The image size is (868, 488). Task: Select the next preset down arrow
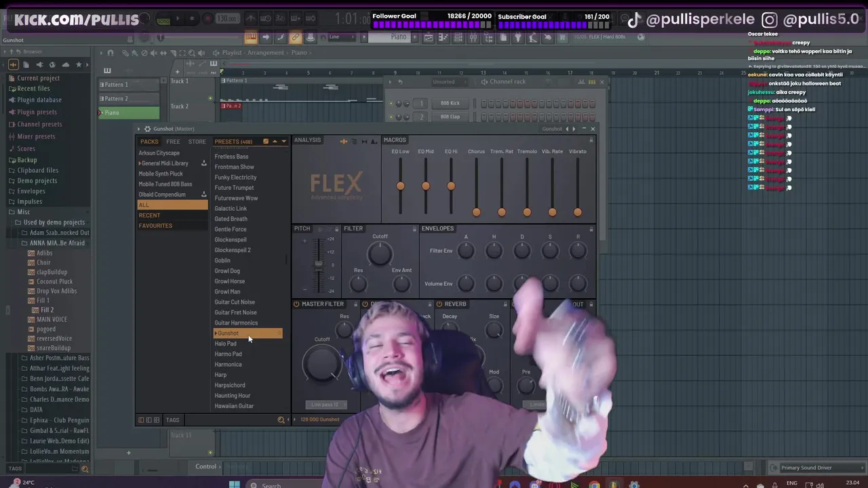tap(283, 141)
